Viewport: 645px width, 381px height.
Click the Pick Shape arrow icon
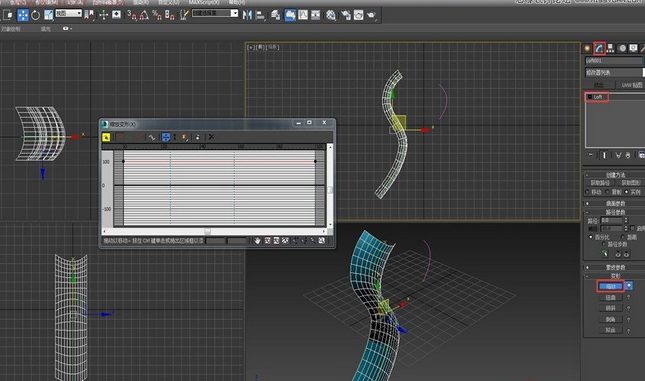605,254
